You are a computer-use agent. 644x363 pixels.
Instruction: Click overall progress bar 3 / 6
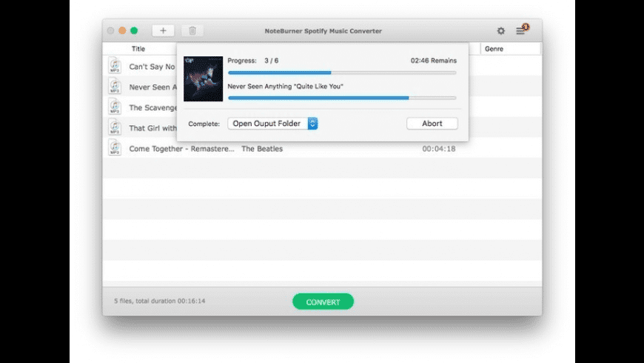342,73
